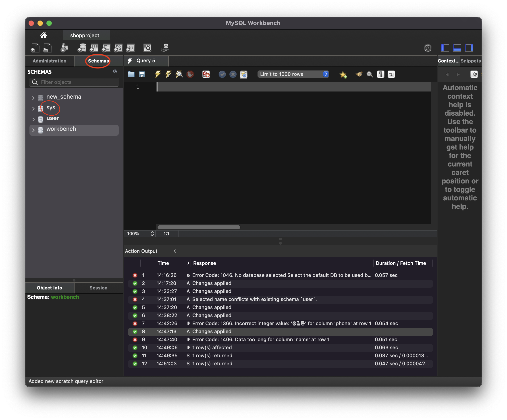Screen dimensions: 507x420
Task: Click the Explain query magnifier icon
Action: pyautogui.click(x=179, y=74)
